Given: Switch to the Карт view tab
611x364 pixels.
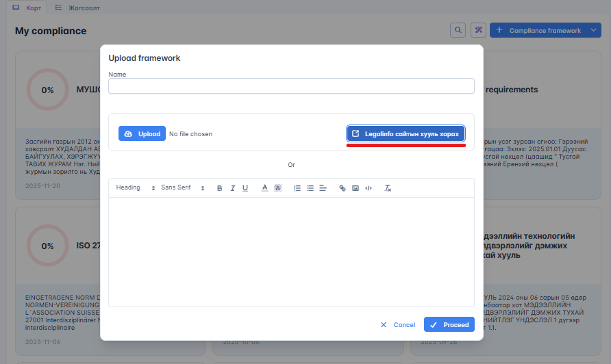Looking at the screenshot, I should tap(27, 8).
